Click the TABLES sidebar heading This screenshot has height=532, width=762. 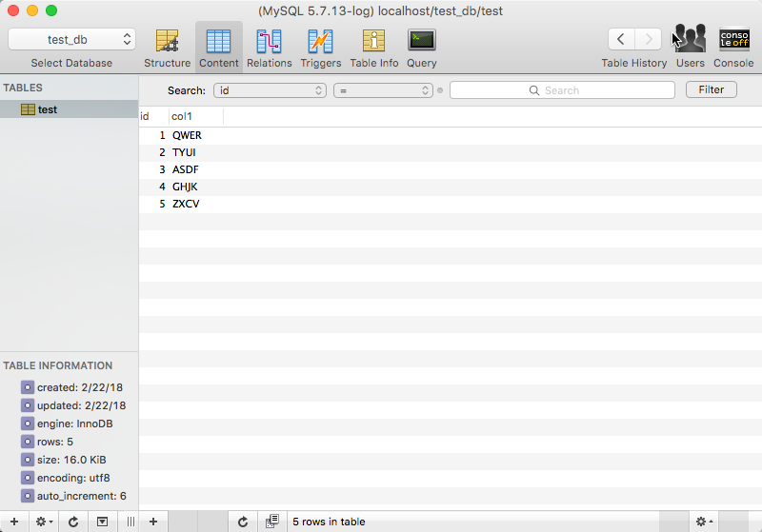23,88
